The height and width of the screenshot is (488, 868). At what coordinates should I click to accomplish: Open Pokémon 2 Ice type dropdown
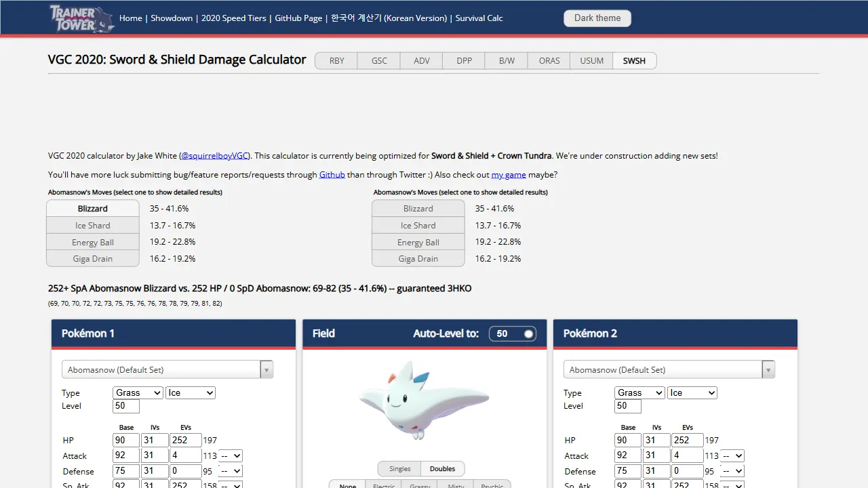point(692,393)
